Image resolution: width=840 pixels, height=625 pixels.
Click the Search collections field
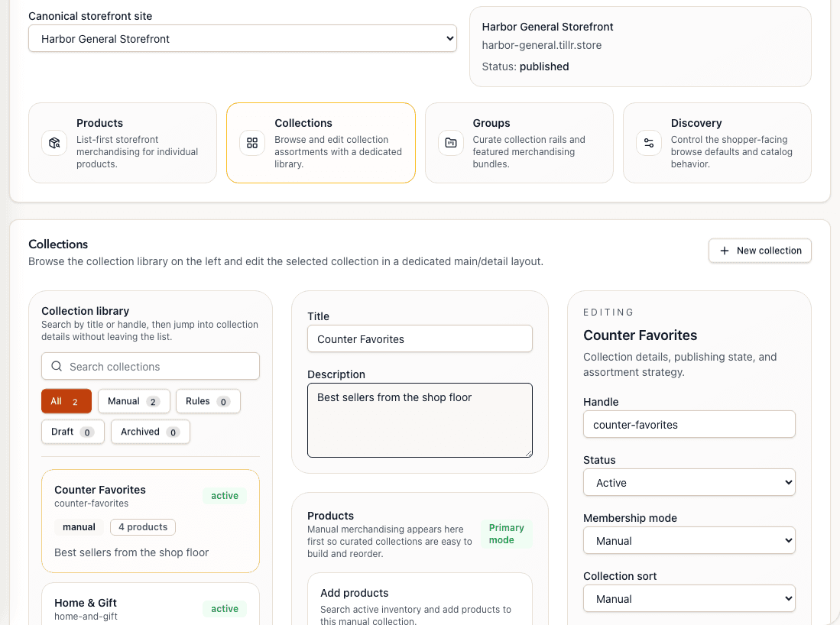coord(151,366)
